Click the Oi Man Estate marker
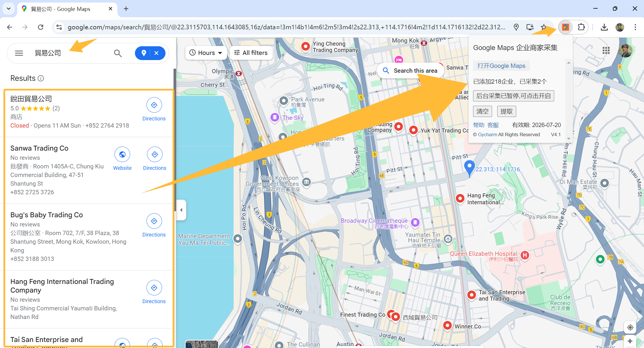 coord(605,183)
